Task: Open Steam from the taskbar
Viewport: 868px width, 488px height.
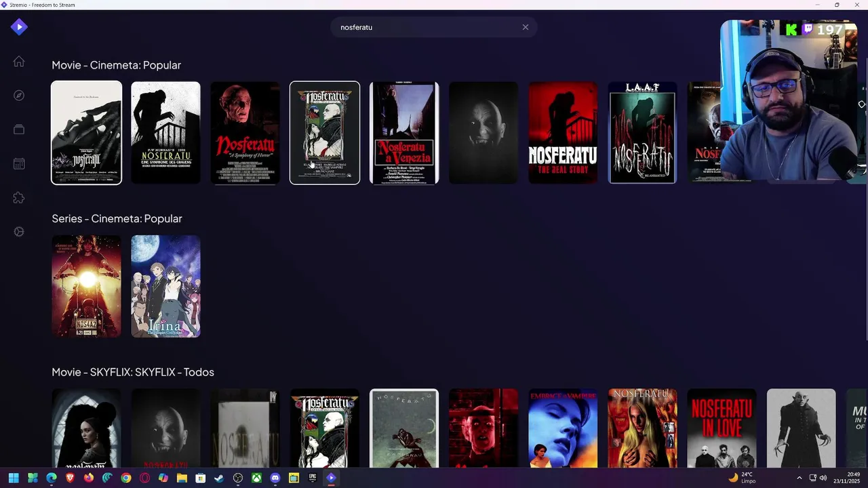Action: (x=219, y=478)
